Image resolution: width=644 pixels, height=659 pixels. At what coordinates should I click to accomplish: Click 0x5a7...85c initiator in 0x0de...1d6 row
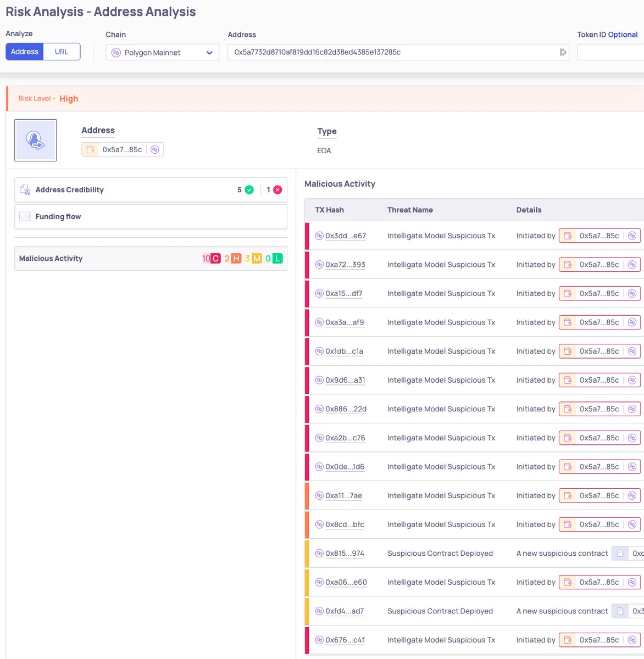(x=599, y=467)
